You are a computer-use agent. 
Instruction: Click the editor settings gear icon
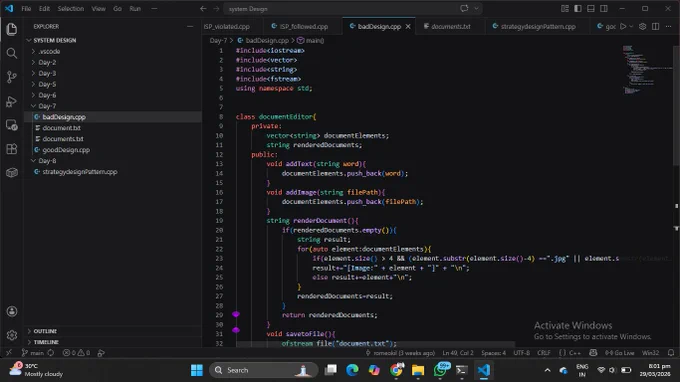point(643,26)
